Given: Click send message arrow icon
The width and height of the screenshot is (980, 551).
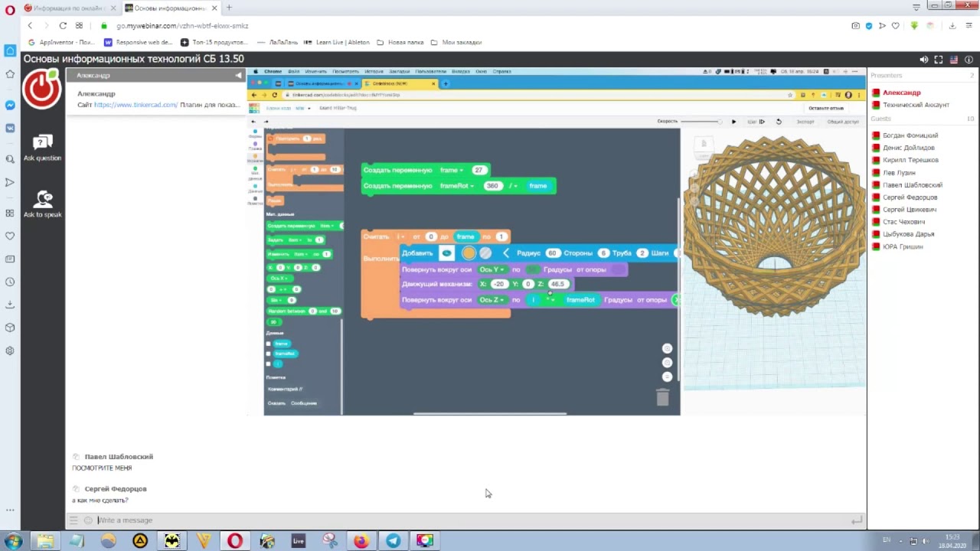Looking at the screenshot, I should [857, 520].
